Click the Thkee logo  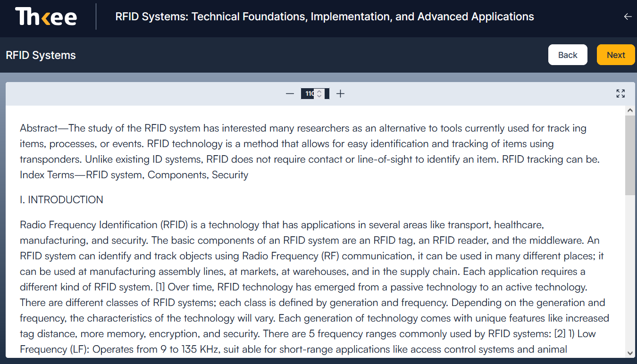(x=46, y=17)
